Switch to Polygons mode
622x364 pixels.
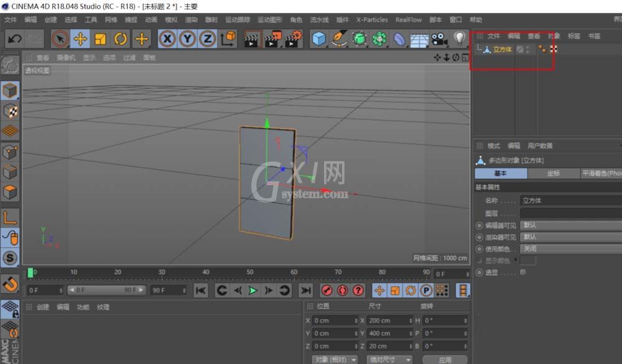(x=10, y=192)
